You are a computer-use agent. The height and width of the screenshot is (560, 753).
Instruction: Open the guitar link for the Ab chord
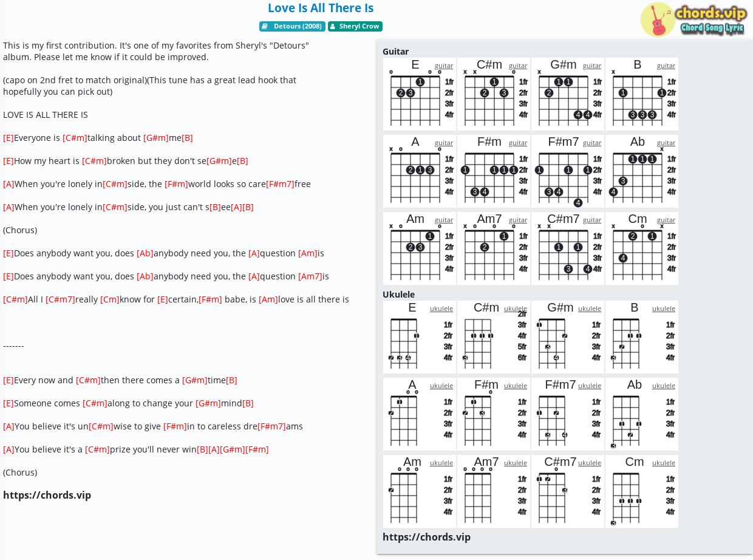[x=666, y=143]
